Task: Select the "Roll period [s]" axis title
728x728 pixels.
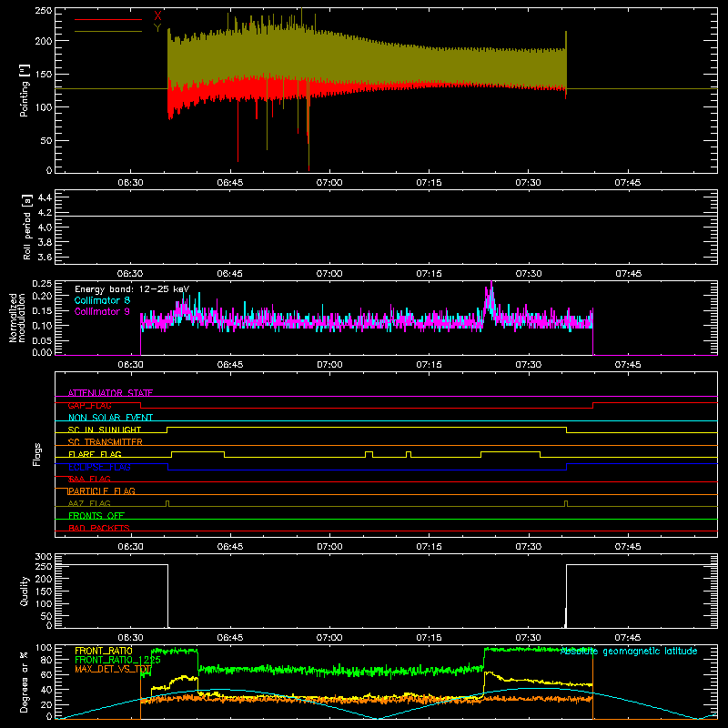Action: (x=27, y=227)
